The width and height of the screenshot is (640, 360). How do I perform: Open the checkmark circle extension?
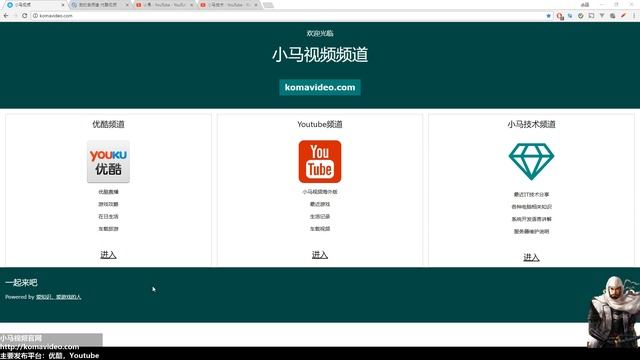click(x=580, y=16)
